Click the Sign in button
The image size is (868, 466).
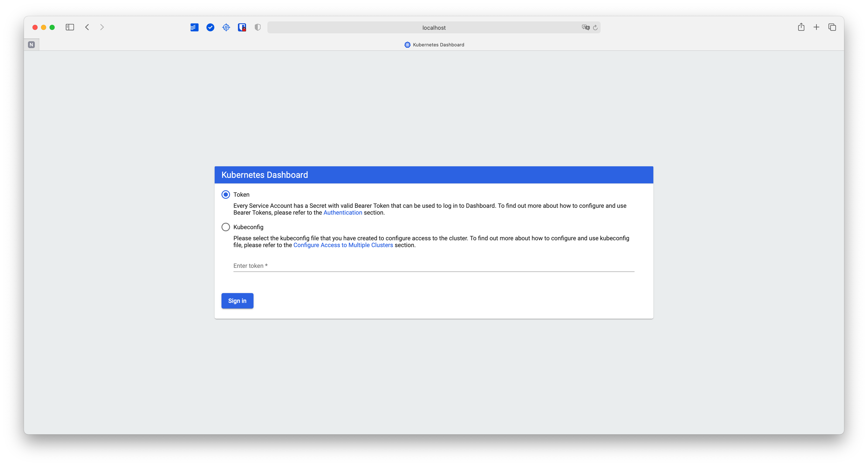[x=237, y=301]
